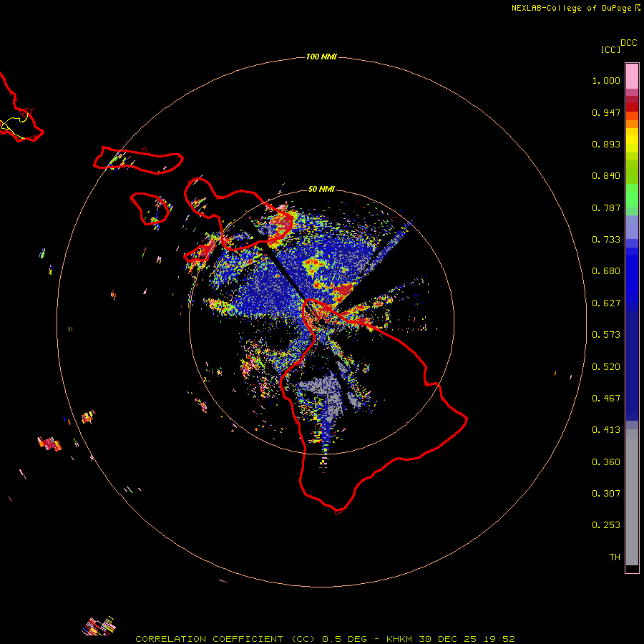Click the 50 NMI range ring label
Image resolution: width=644 pixels, height=644 pixels.
point(321,189)
